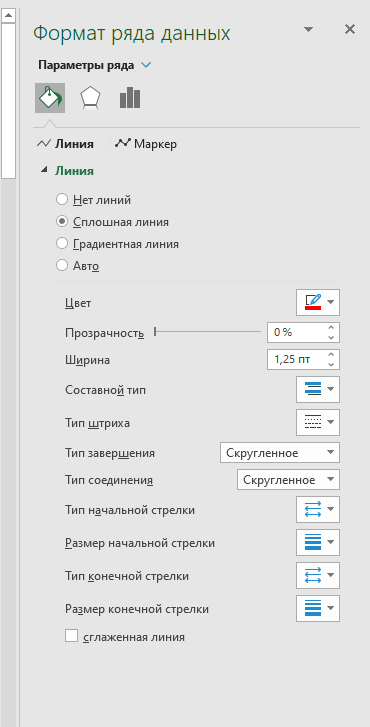Click the Ширина label
The height and width of the screenshot is (727, 370).
coord(88,360)
